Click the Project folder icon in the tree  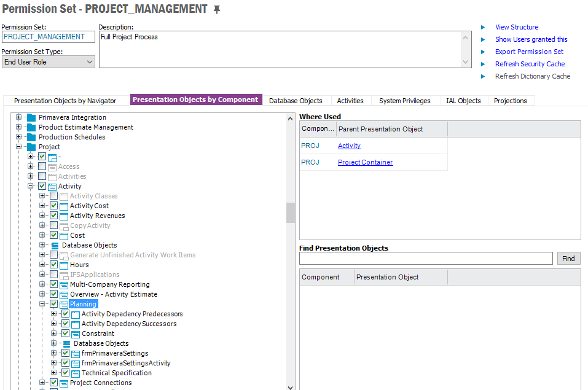click(31, 147)
